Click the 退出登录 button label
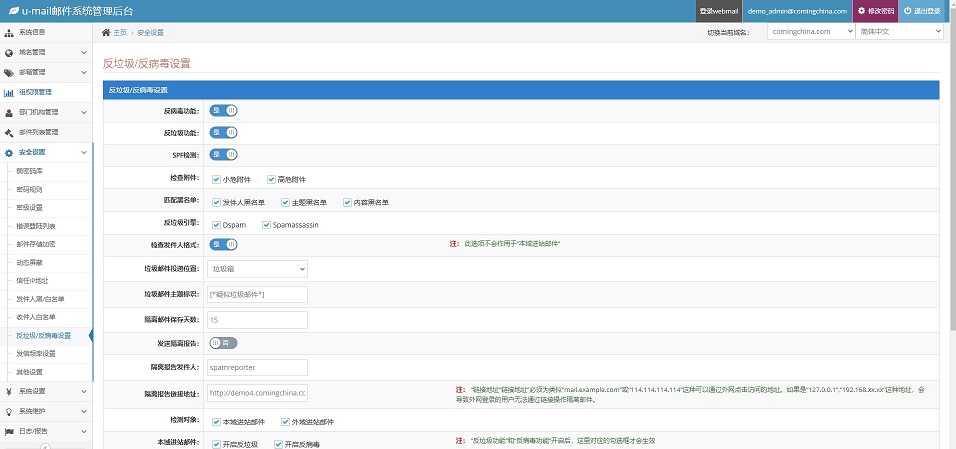The width and height of the screenshot is (956, 449). coord(927,11)
